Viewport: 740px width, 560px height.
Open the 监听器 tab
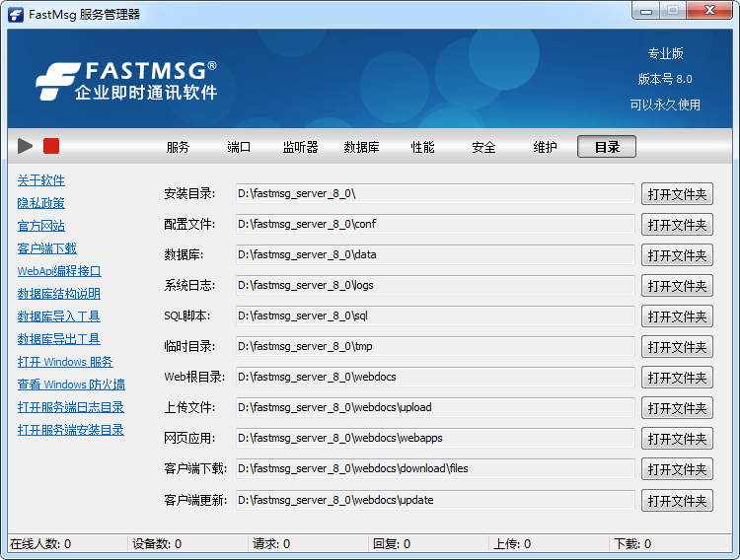coord(300,147)
